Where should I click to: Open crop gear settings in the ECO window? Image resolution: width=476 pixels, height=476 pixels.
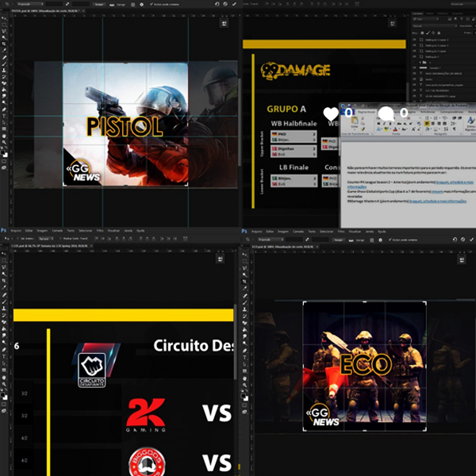(380, 240)
